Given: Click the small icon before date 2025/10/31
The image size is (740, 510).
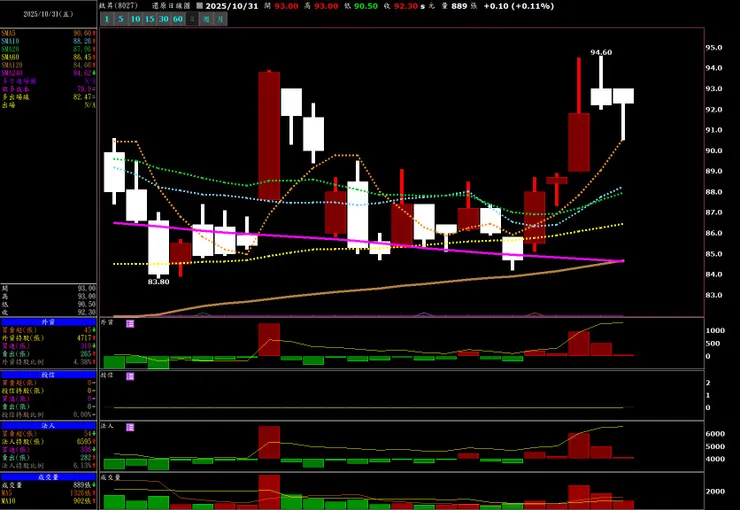Looking at the screenshot, I should [200, 6].
